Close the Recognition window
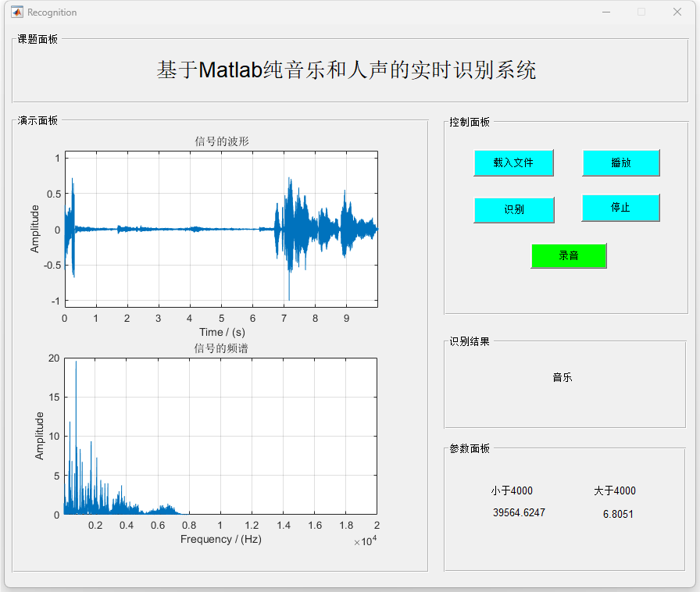The height and width of the screenshot is (592, 700). pyautogui.click(x=677, y=12)
